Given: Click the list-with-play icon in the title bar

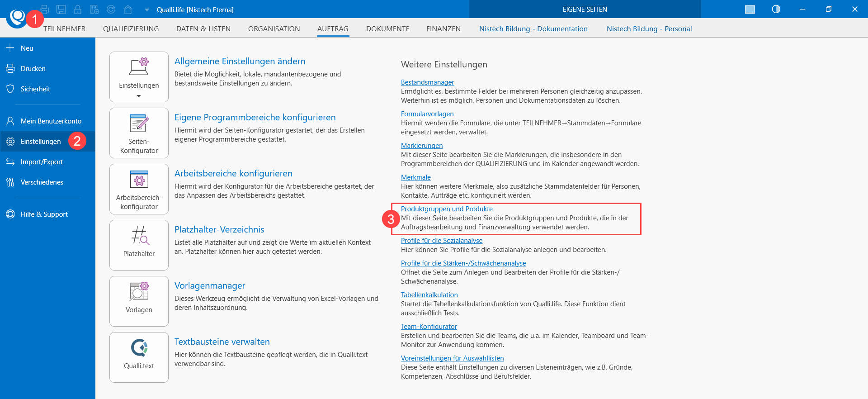Looking at the screenshot, I should (x=94, y=9).
